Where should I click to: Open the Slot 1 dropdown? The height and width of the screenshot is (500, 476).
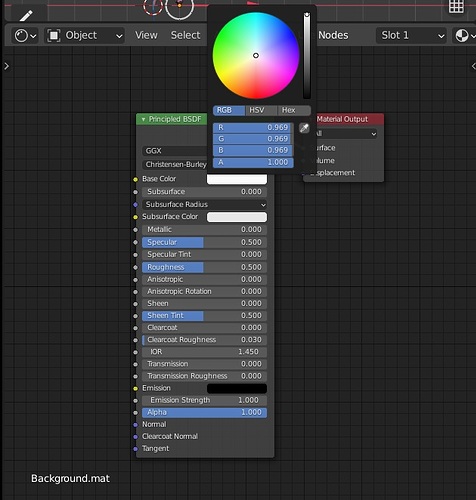point(412,35)
